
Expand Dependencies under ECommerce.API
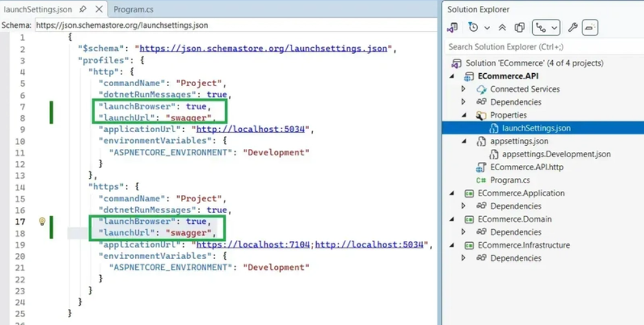point(464,102)
